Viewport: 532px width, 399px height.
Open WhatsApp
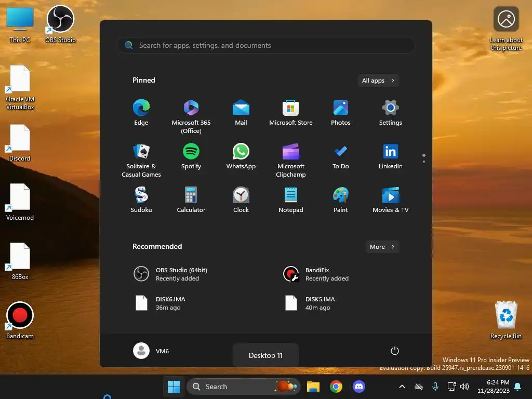241,156
